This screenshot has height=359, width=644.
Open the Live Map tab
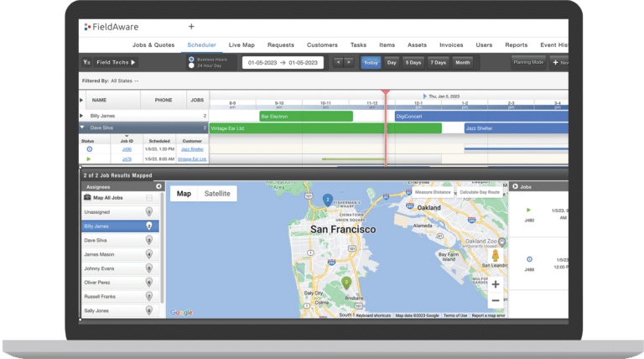point(241,44)
